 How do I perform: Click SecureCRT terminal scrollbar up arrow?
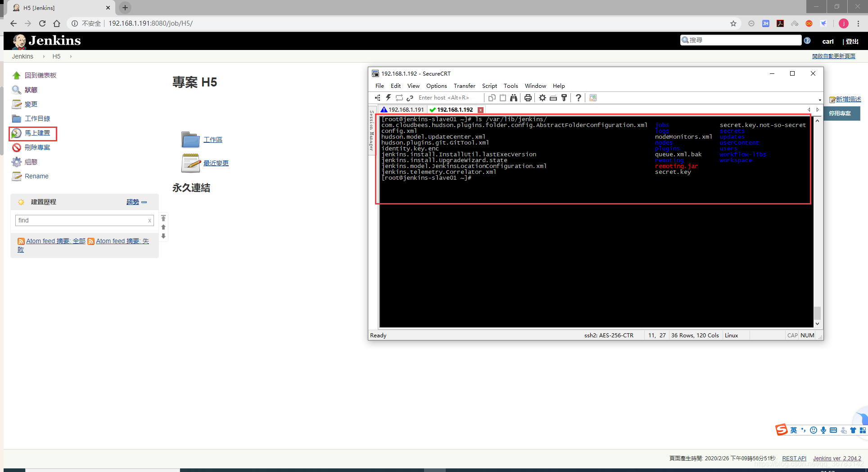tap(818, 121)
